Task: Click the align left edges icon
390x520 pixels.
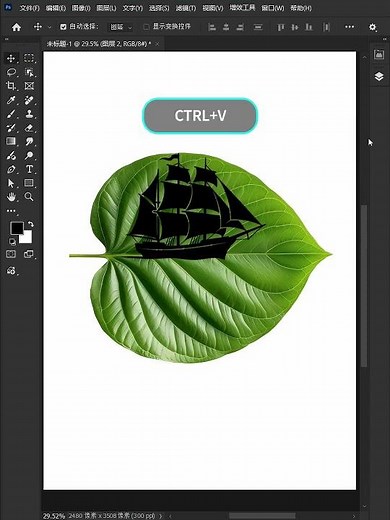Action: click(212, 27)
